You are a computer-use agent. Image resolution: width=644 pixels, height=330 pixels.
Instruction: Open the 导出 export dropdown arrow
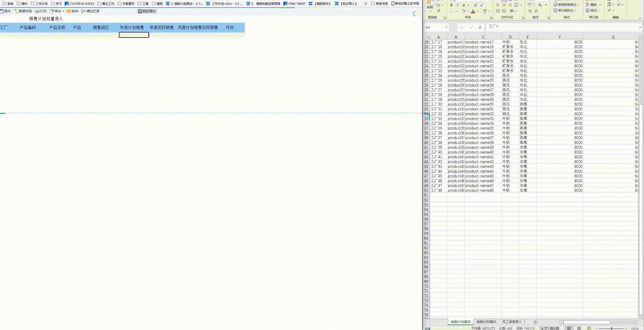click(x=63, y=11)
